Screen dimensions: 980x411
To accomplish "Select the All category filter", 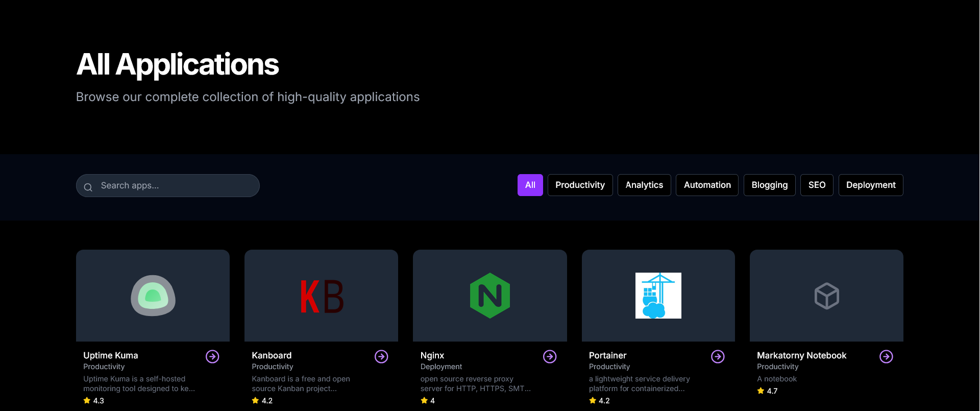I will pyautogui.click(x=530, y=185).
